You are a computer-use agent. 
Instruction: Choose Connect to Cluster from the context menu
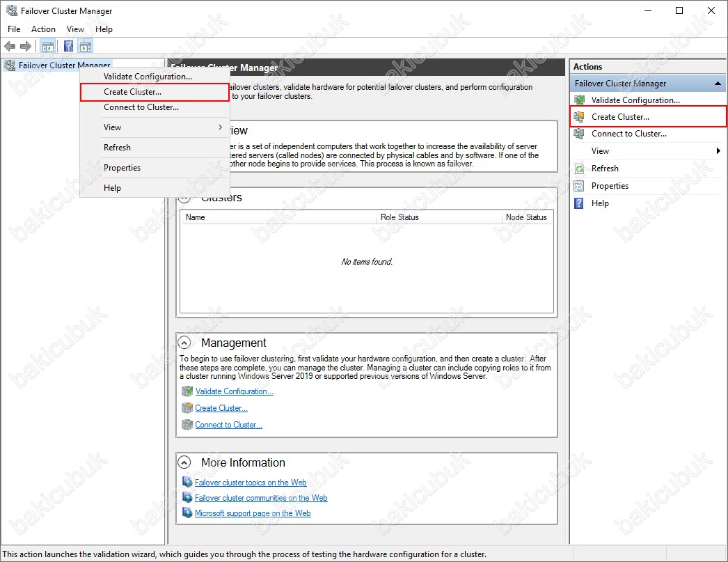[x=155, y=107]
